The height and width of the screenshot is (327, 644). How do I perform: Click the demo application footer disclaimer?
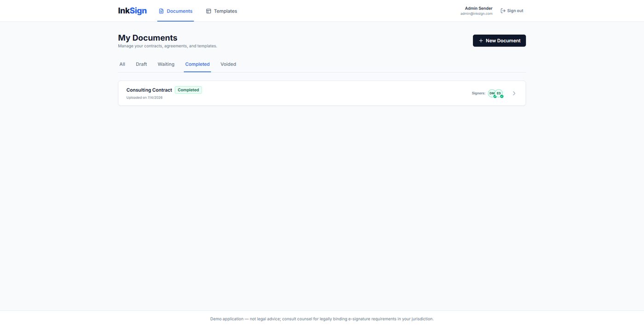(x=322, y=319)
